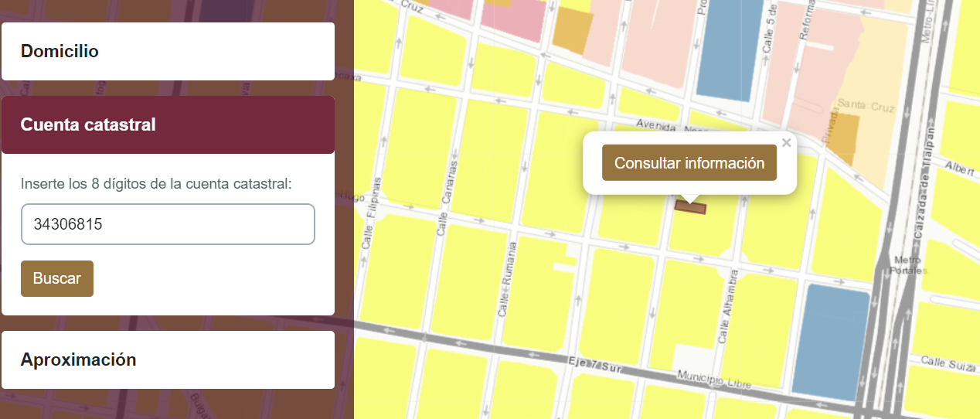Select the highlighted brown parcel on map
Screen dimensions: 980x419
point(691,207)
